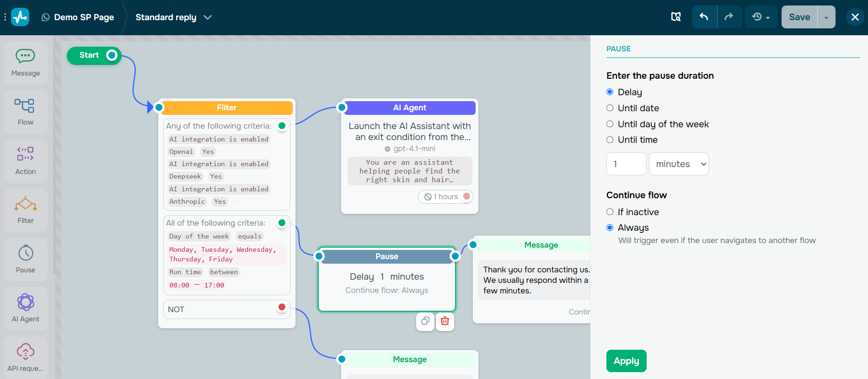Close the flow editor

(855, 17)
